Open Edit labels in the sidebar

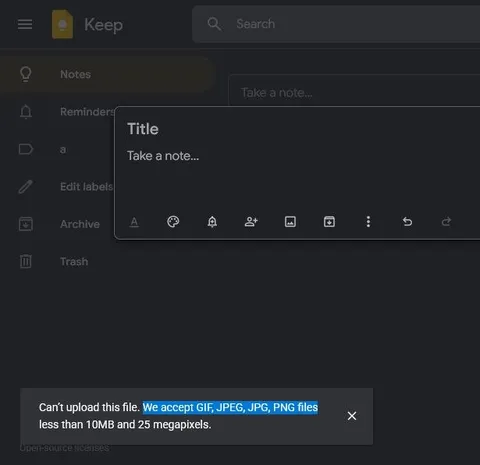pyautogui.click(x=57, y=187)
